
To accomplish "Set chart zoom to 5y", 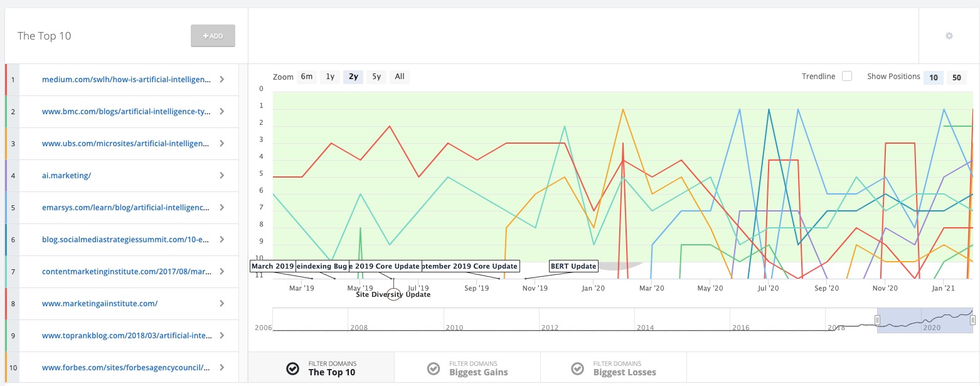I will click(x=376, y=77).
